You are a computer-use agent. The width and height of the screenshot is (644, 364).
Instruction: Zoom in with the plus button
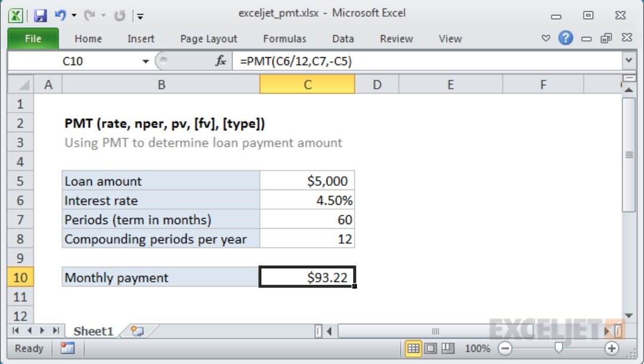coord(612,349)
